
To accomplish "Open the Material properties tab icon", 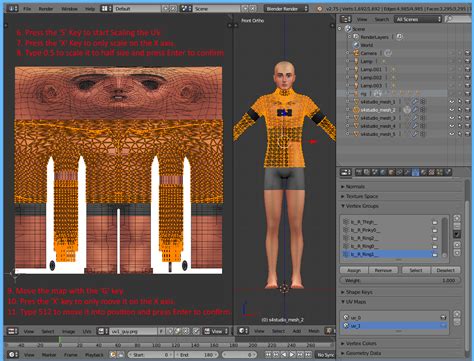I will click(x=424, y=172).
